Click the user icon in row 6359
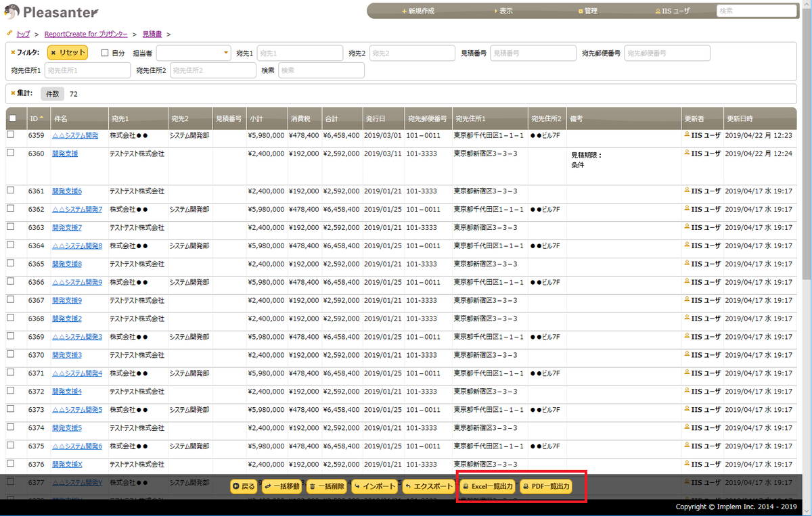Viewport: 812px width, 516px height. pos(687,135)
